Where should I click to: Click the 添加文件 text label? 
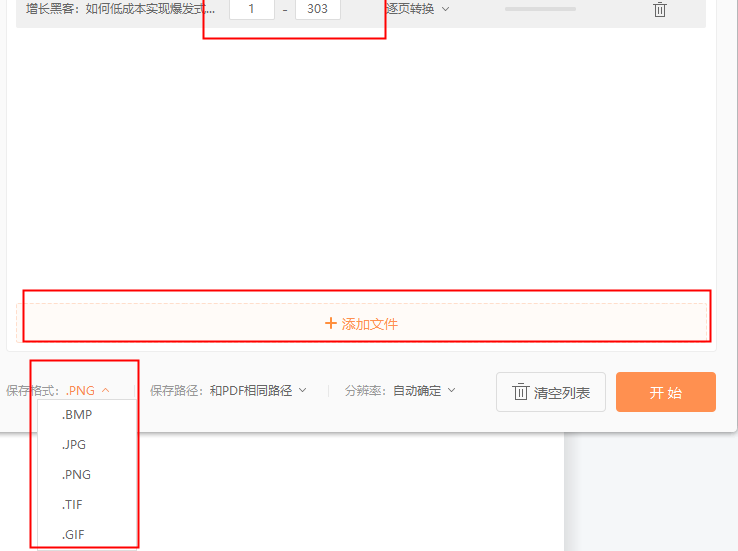tap(370, 324)
